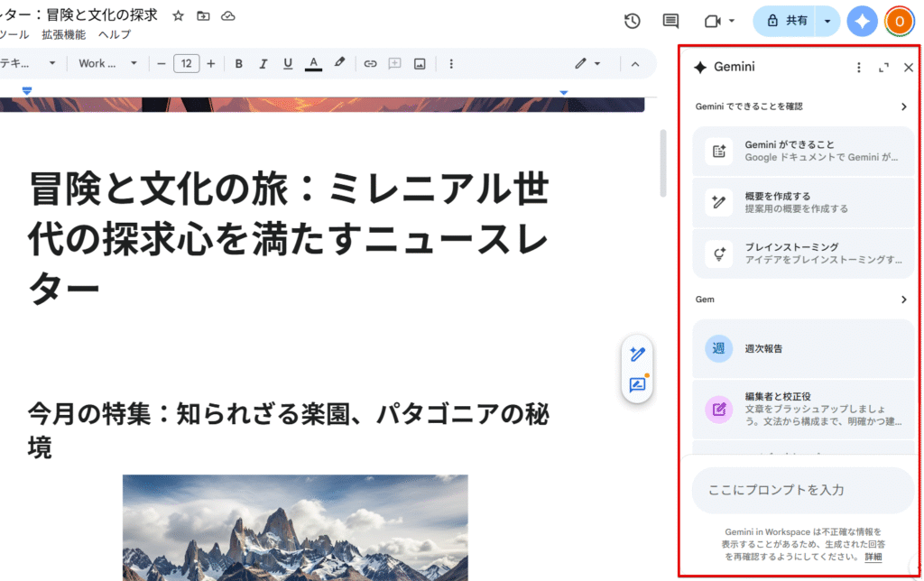The width and height of the screenshot is (924, 581).
Task: Click the insert image icon
Action: 420,64
